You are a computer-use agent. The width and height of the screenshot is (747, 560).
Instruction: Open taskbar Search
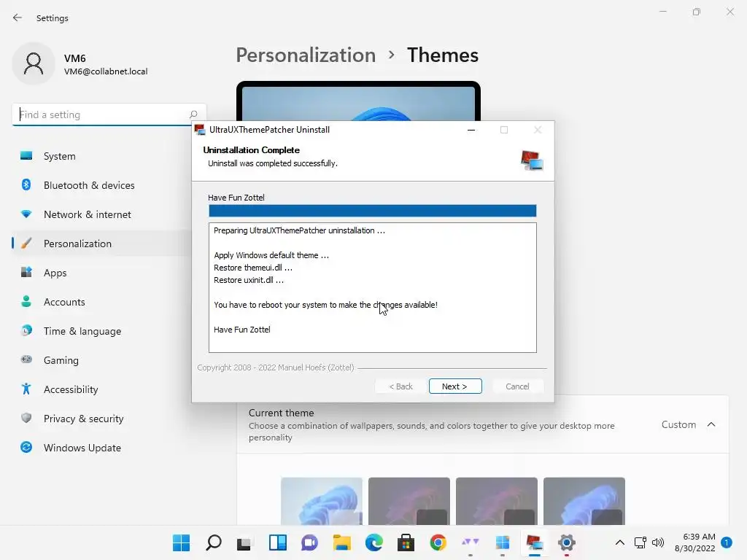214,542
